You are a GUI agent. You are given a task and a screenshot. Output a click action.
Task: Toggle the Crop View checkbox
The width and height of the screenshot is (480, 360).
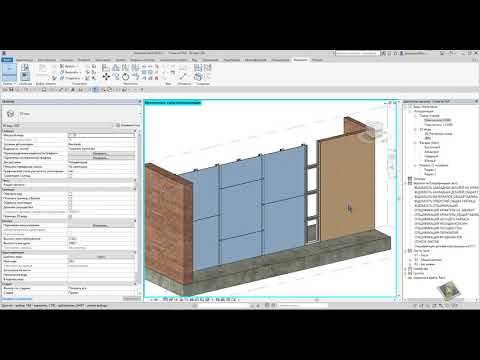tap(70, 194)
